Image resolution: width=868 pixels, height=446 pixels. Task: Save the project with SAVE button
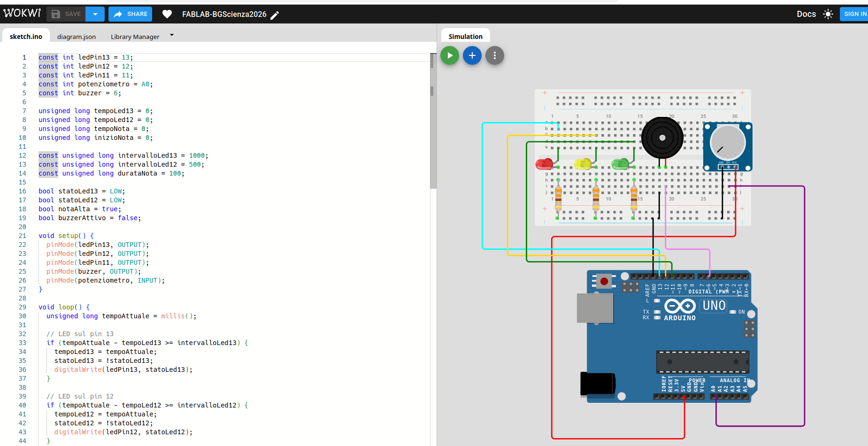click(x=66, y=14)
